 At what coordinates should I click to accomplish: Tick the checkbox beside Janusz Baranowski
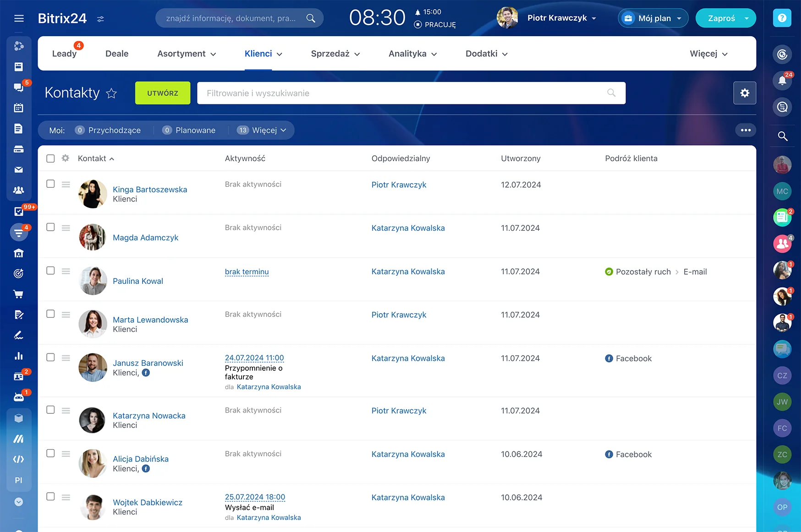click(50, 357)
